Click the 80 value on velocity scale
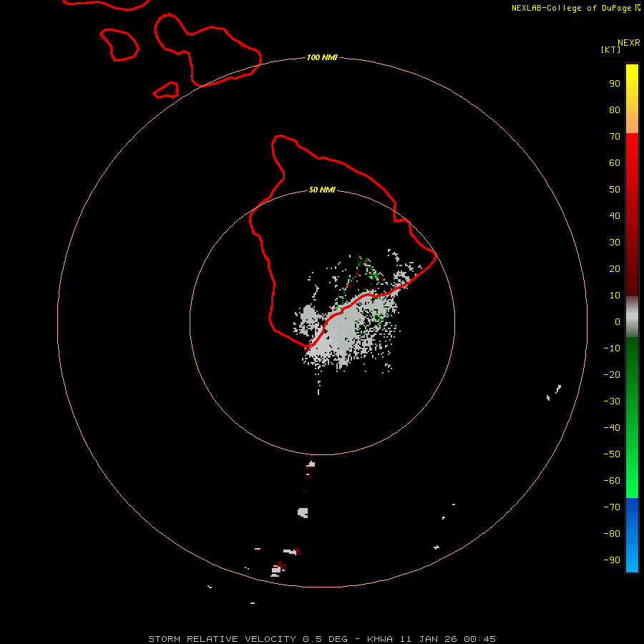The height and width of the screenshot is (644, 644). [615, 109]
